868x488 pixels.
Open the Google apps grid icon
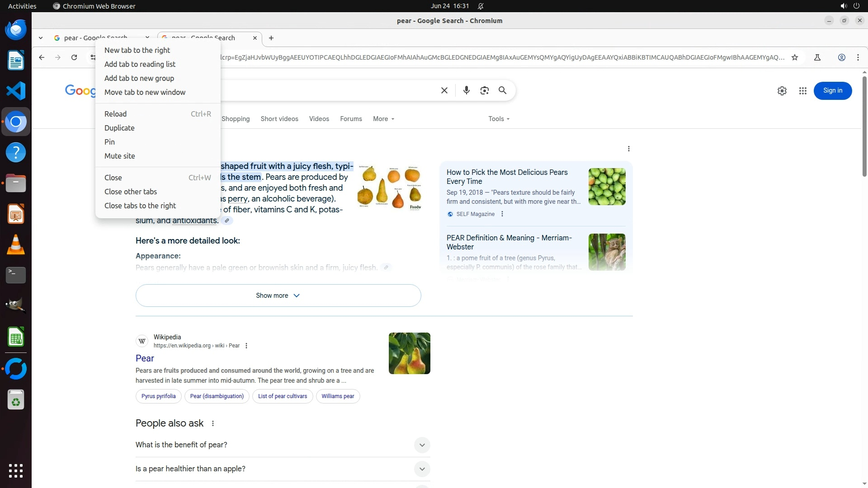(802, 91)
